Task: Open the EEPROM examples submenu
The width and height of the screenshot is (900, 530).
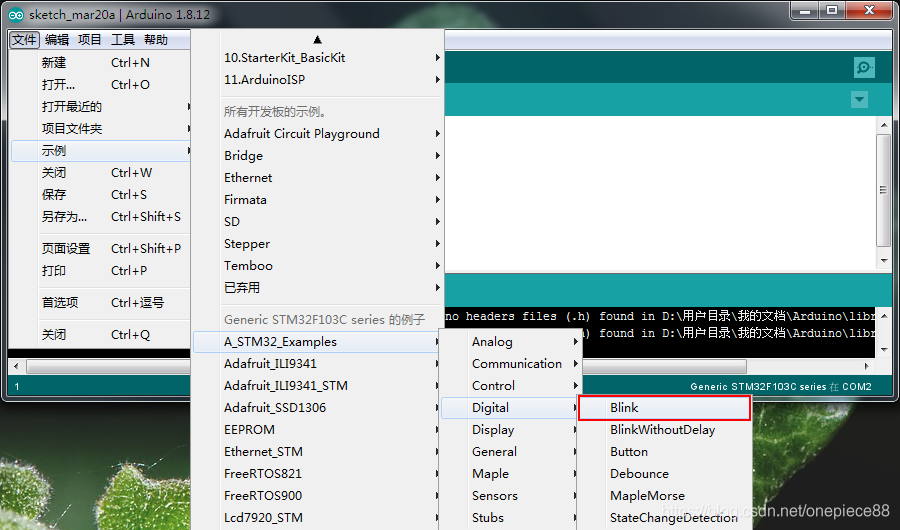Action: (x=317, y=430)
